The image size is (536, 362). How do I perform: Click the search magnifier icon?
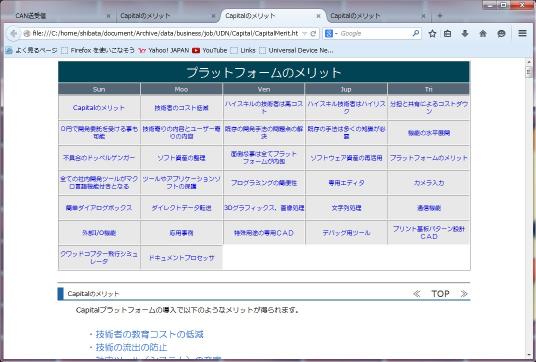pyautogui.click(x=416, y=33)
